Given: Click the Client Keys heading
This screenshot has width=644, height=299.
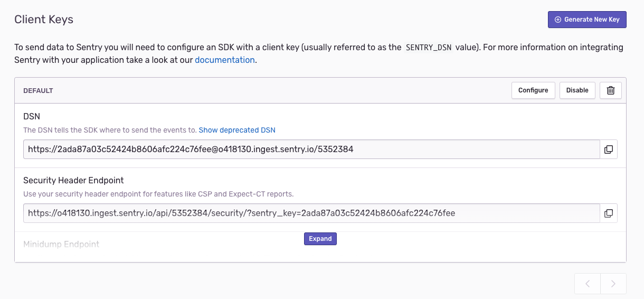Looking at the screenshot, I should [x=44, y=20].
